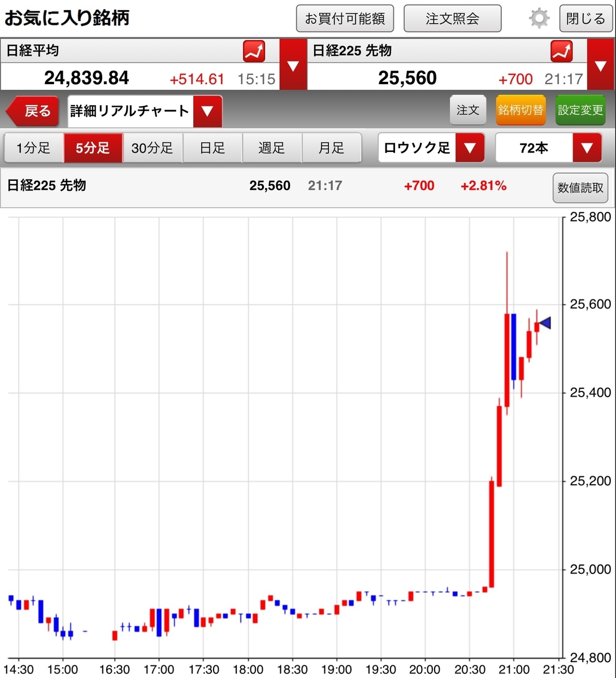Tap the 数値読取 button
This screenshot has width=616, height=678.
tap(580, 188)
